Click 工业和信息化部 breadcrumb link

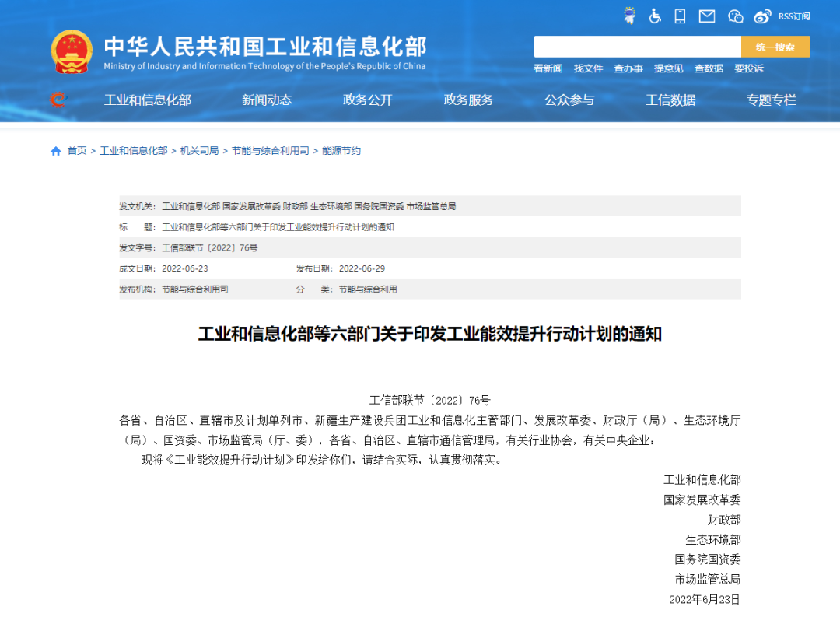(x=134, y=151)
